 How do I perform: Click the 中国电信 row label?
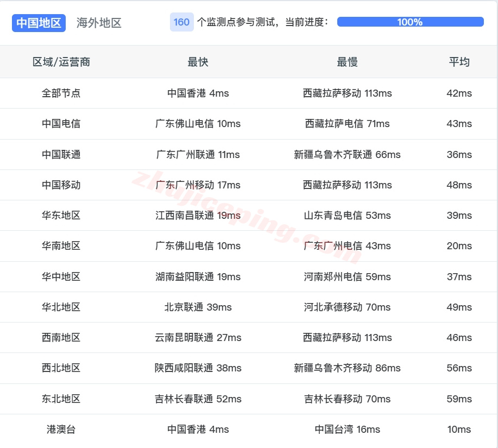61,124
